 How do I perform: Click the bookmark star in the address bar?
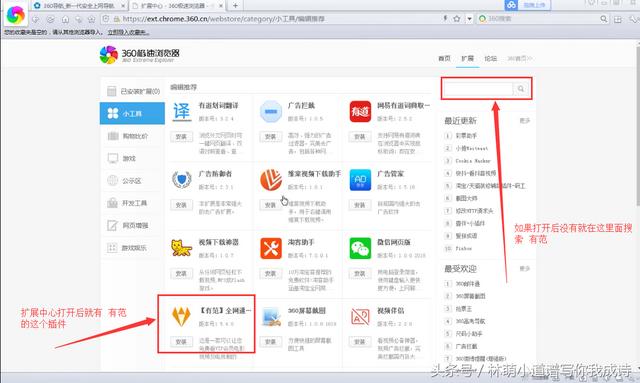point(457,18)
